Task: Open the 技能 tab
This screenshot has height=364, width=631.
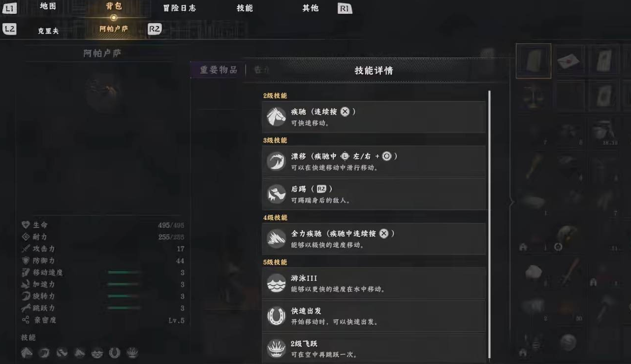Action: pyautogui.click(x=245, y=8)
